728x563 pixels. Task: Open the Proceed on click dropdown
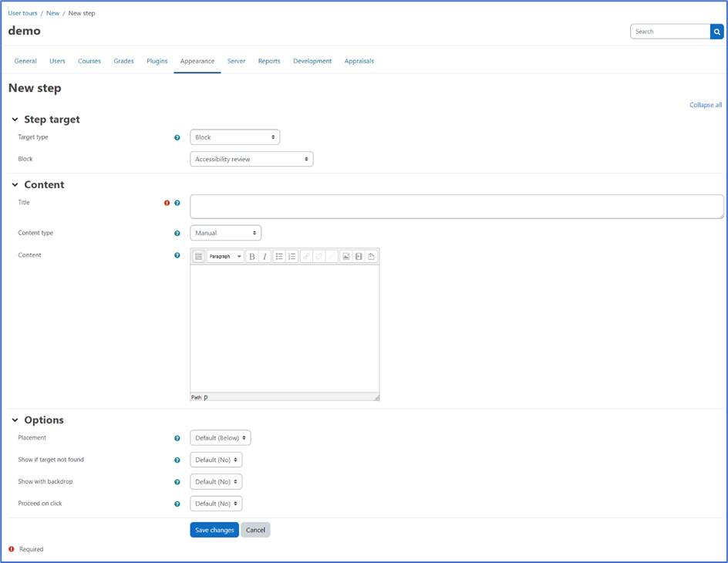pyautogui.click(x=216, y=503)
